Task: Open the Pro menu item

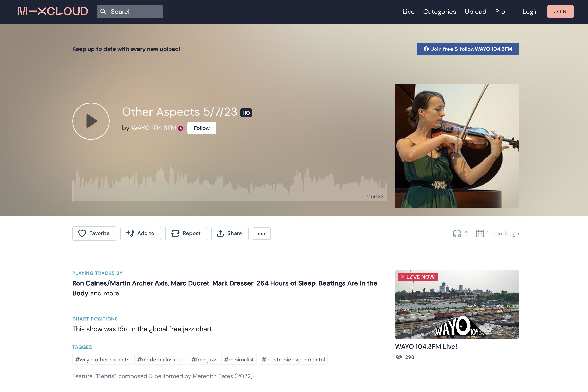Action: (x=500, y=12)
